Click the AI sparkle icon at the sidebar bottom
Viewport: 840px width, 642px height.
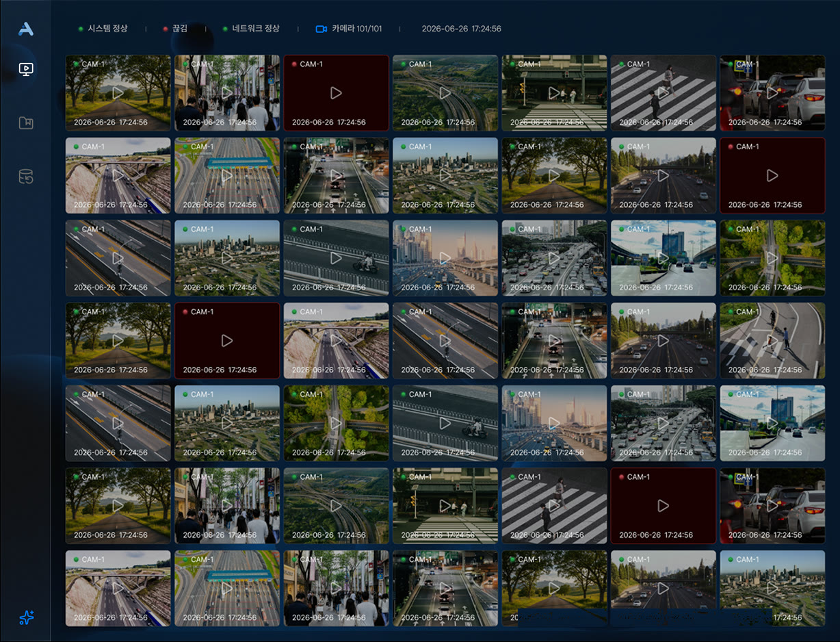[x=26, y=617]
